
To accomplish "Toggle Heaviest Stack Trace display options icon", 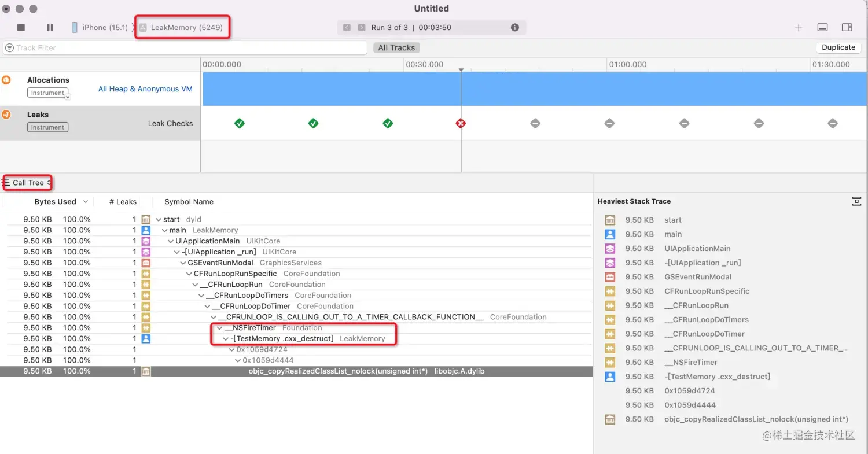I will (856, 201).
